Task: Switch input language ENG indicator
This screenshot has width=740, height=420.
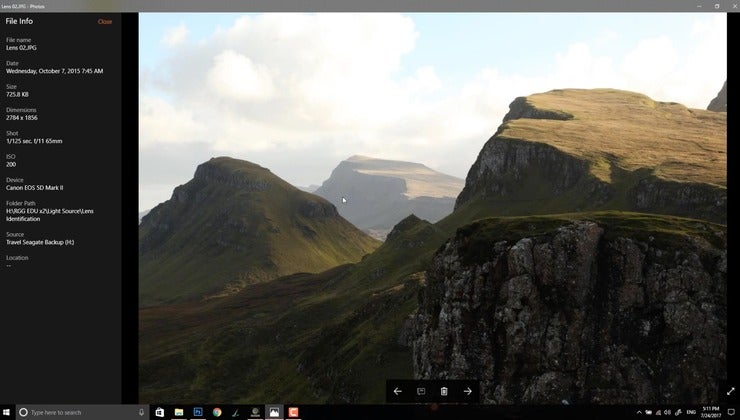Action: (691, 412)
